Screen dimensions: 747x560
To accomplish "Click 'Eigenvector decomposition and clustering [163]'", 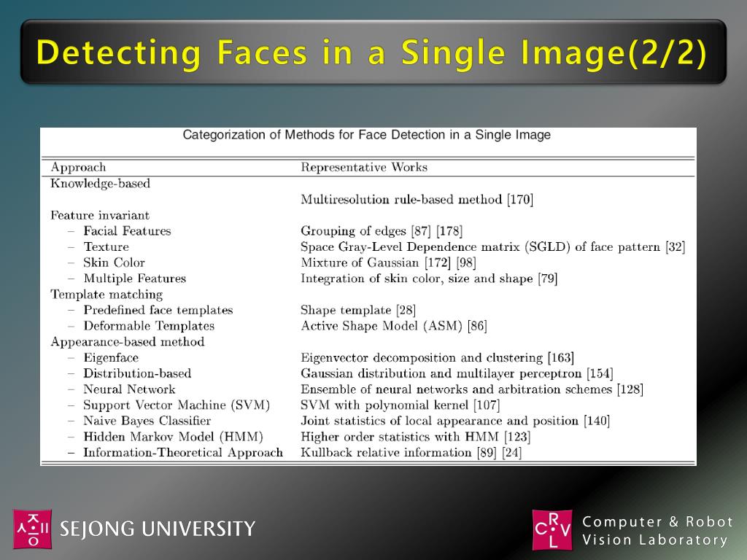I will (438, 357).
